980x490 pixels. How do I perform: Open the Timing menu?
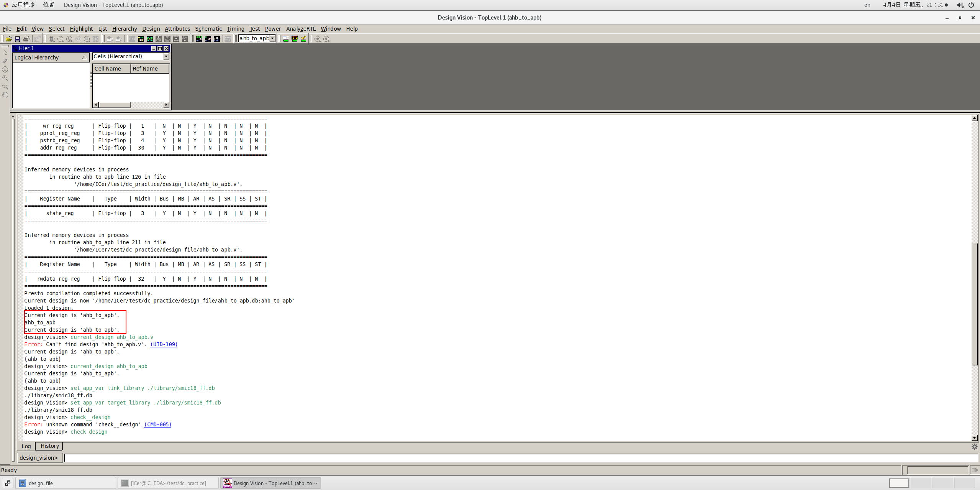[235, 29]
